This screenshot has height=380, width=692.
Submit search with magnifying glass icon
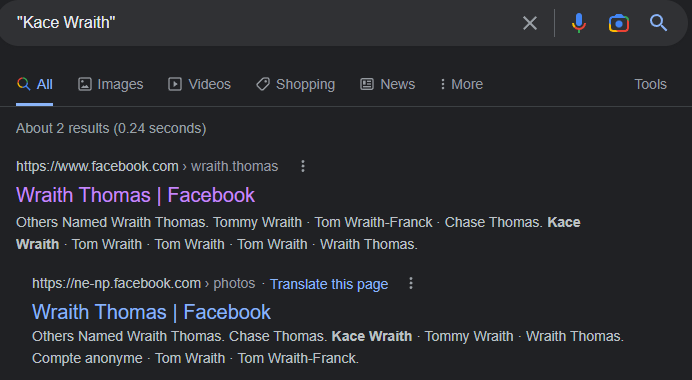pos(658,23)
